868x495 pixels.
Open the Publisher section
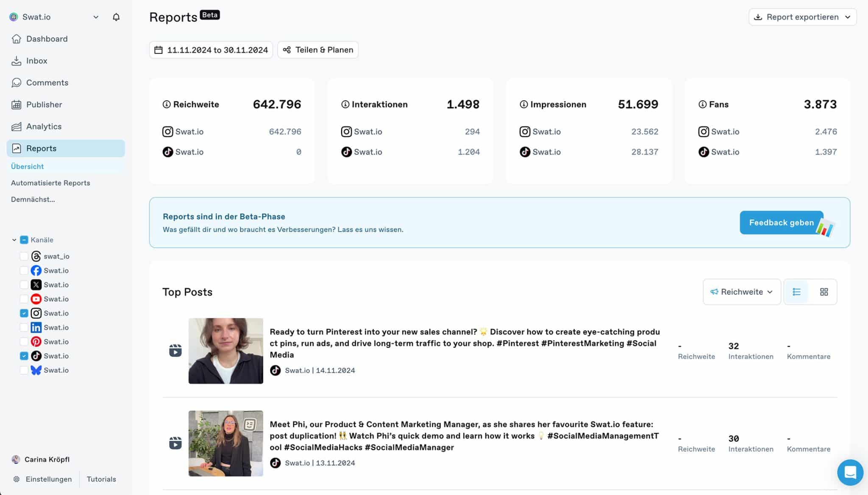point(44,104)
